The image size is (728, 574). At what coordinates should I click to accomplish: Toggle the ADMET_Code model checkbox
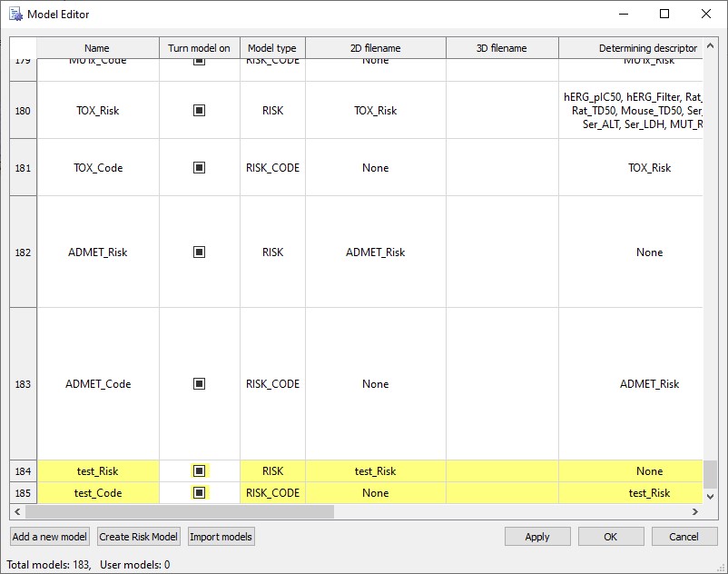199,384
